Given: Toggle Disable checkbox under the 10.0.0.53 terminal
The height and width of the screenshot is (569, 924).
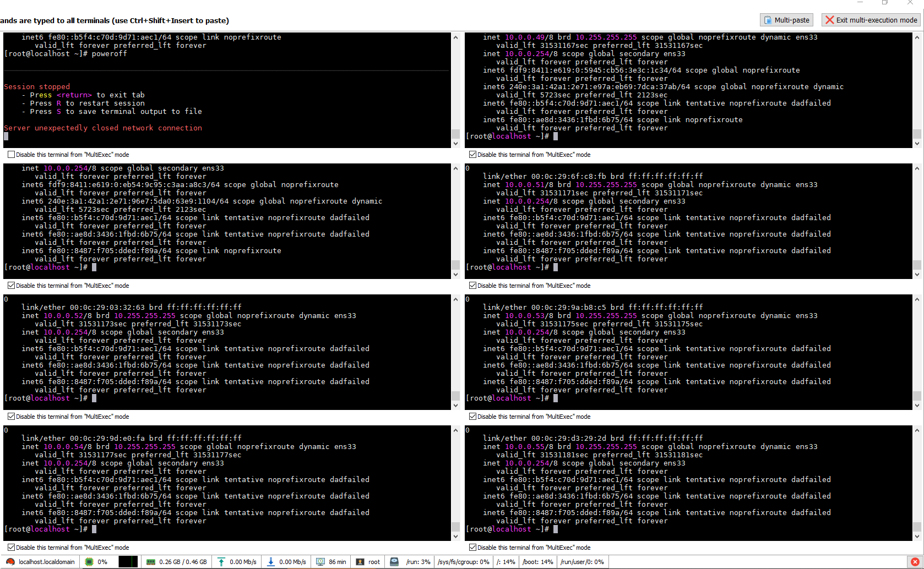Looking at the screenshot, I should coord(472,417).
